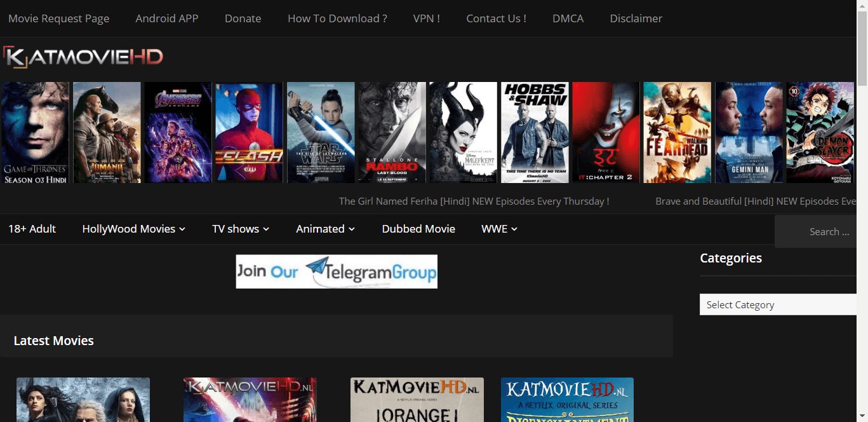Open Gemini Man poster
868x422 pixels.
(x=749, y=133)
